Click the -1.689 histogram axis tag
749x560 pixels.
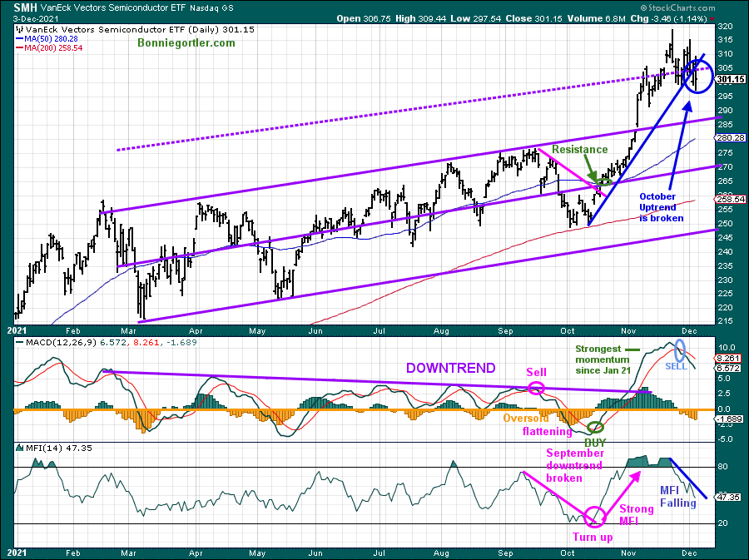[728, 419]
